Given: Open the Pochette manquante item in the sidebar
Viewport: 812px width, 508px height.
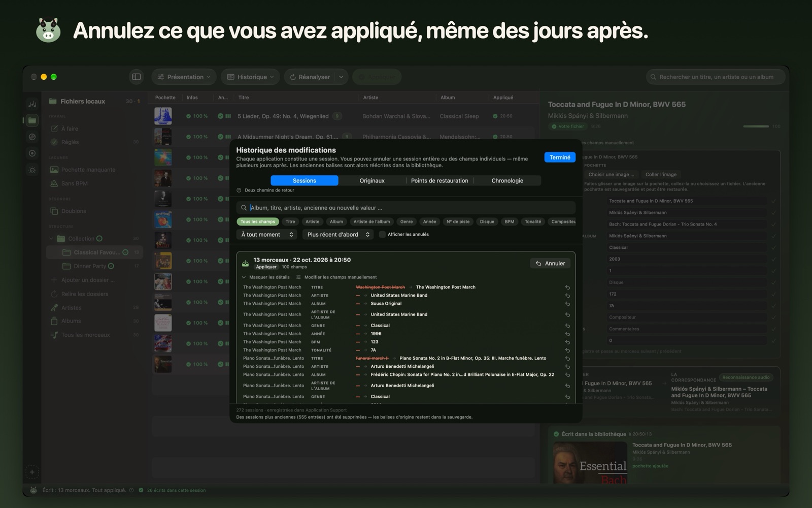Looking at the screenshot, I should point(88,170).
